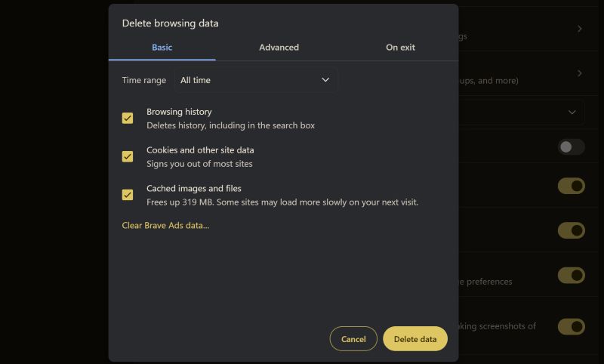604x364 pixels.
Task: Enable the switched-off gray toggle
Action: [571, 147]
